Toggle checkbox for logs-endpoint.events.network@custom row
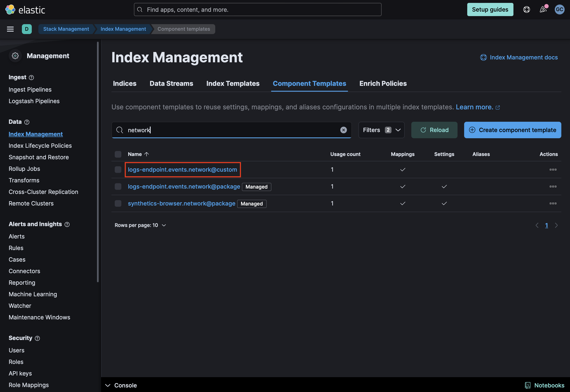This screenshot has width=570, height=392. click(117, 169)
